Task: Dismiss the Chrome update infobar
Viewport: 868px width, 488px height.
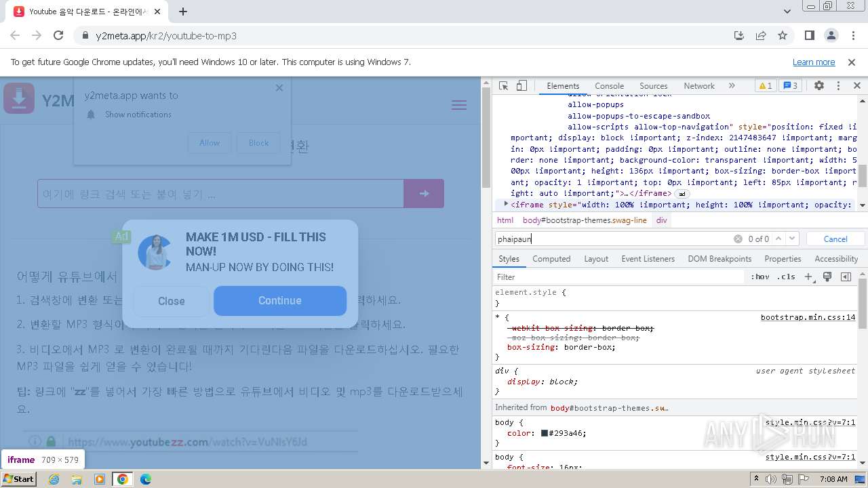Action: [x=852, y=62]
